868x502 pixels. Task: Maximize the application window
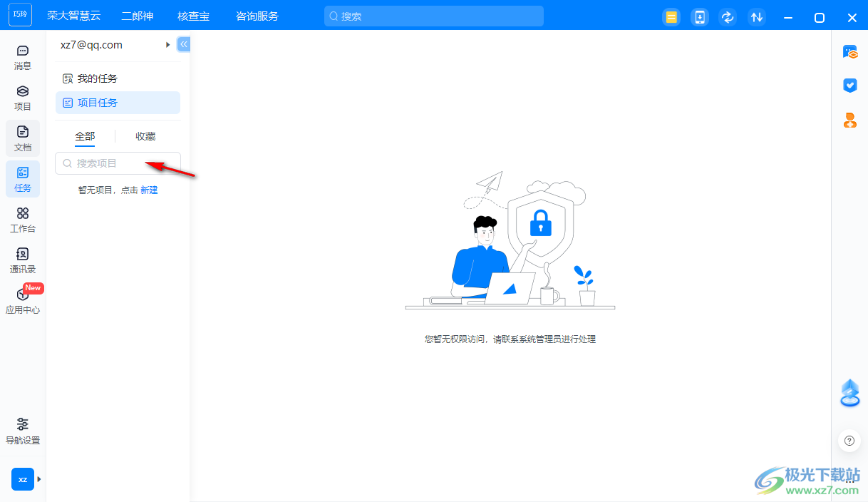[820, 17]
